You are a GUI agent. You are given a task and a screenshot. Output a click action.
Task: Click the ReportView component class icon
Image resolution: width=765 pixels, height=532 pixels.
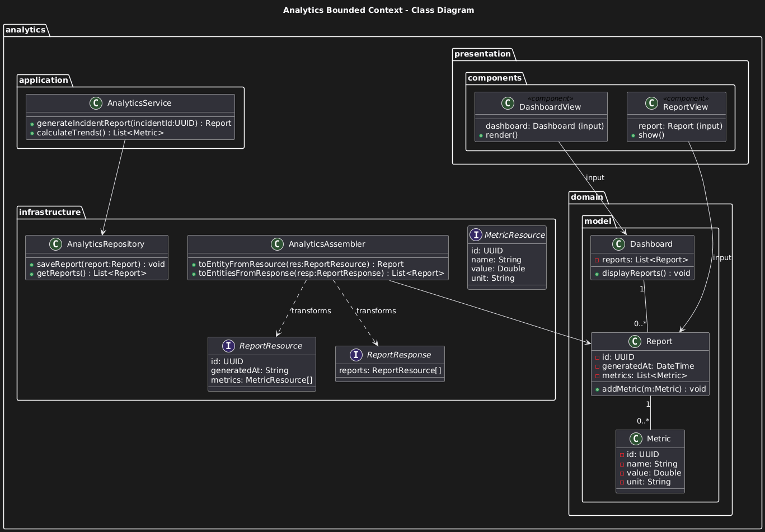(653, 103)
